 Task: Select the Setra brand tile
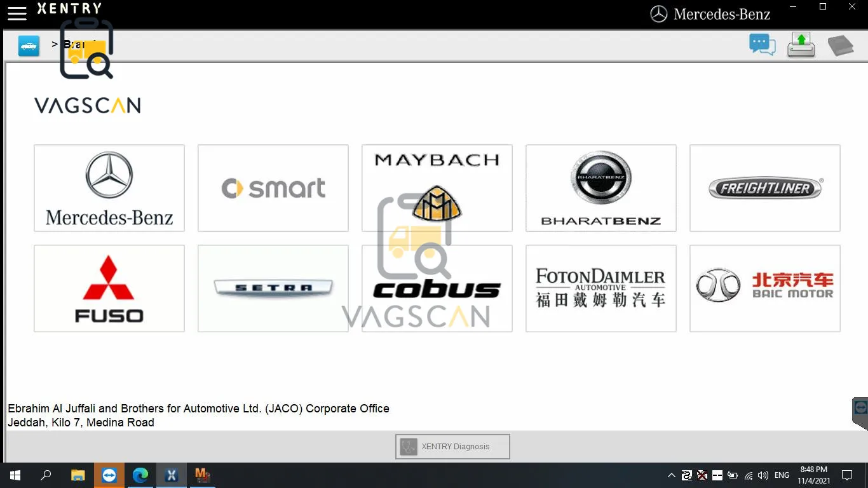point(273,288)
